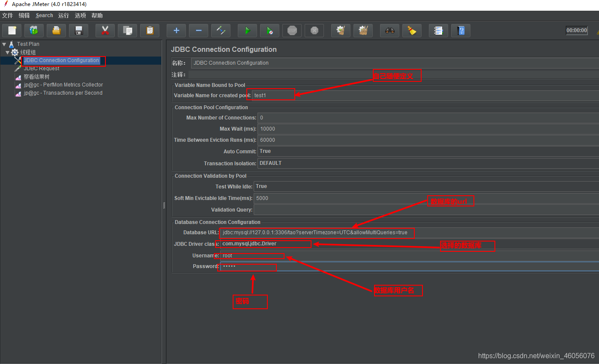Open the 运行 menu

(x=63, y=15)
